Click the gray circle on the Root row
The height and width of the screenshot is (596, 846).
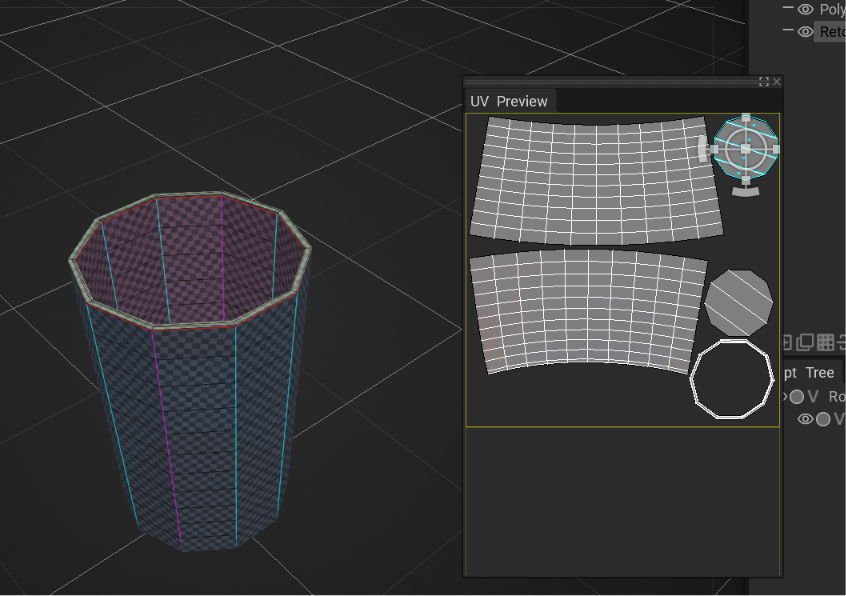coord(797,397)
